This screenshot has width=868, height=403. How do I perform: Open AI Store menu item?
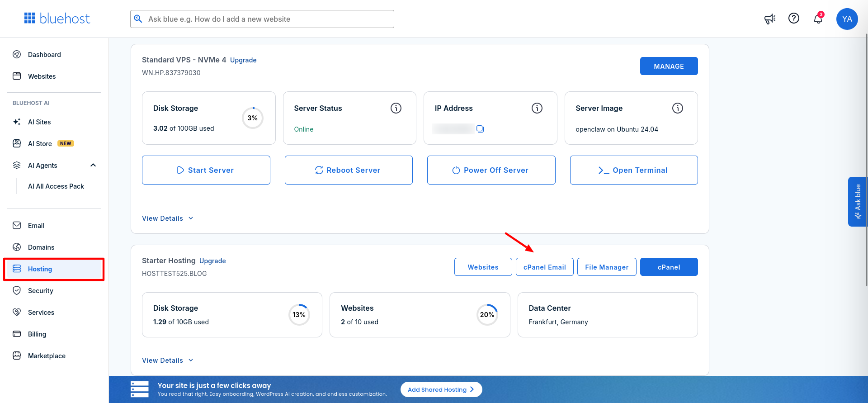click(54, 143)
